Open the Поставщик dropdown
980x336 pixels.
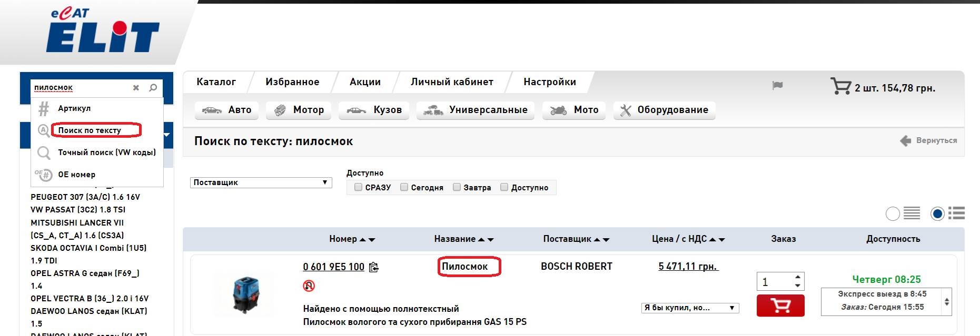(261, 182)
